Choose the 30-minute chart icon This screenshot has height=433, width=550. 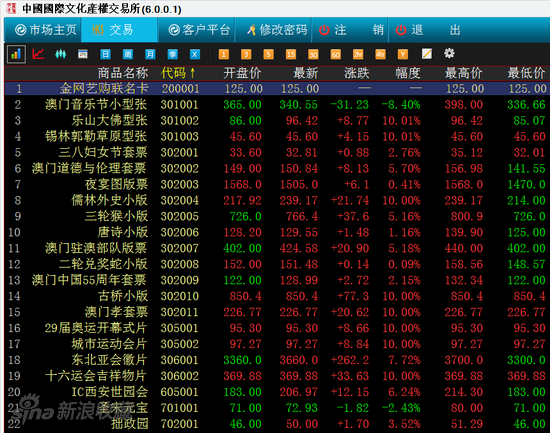click(313, 54)
